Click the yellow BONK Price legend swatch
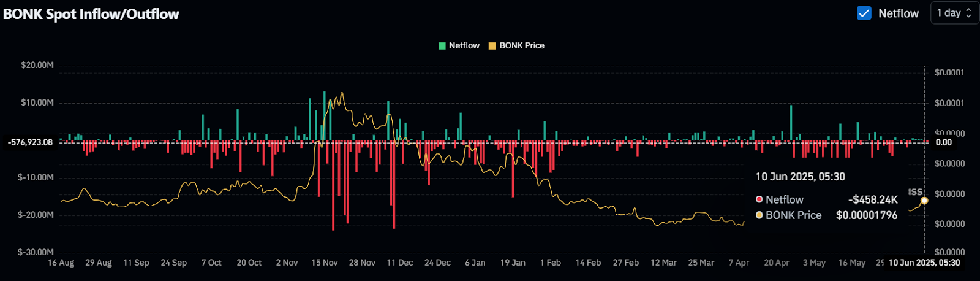 coord(492,46)
